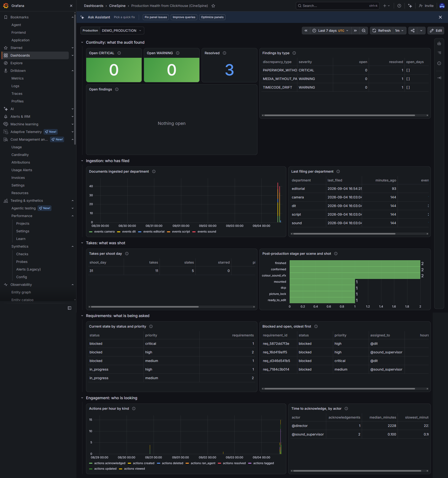The image size is (448, 478).
Task: Star this dashboard with the star icon
Action: tap(213, 6)
